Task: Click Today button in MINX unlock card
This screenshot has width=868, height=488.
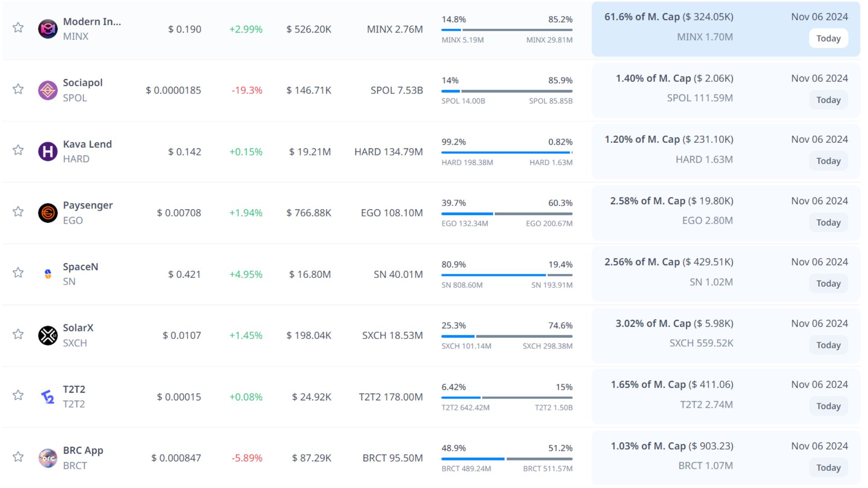Action: (x=828, y=38)
